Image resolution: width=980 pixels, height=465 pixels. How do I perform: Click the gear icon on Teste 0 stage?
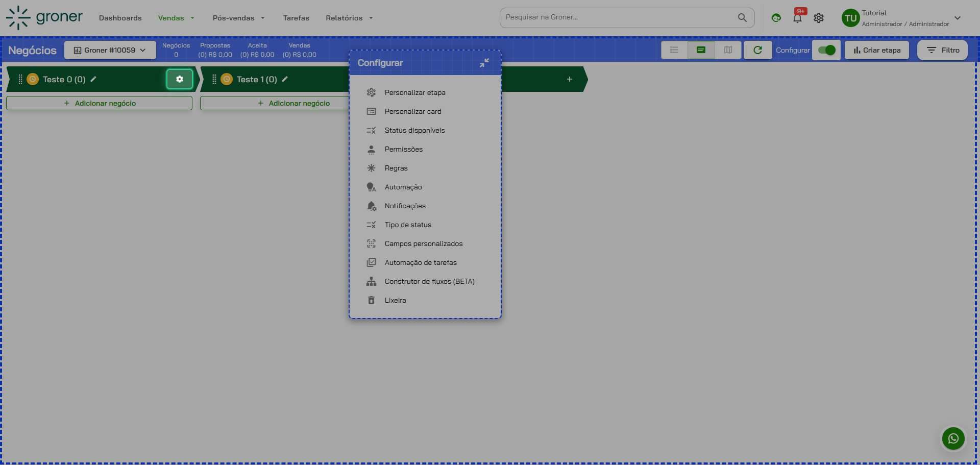coord(179,79)
